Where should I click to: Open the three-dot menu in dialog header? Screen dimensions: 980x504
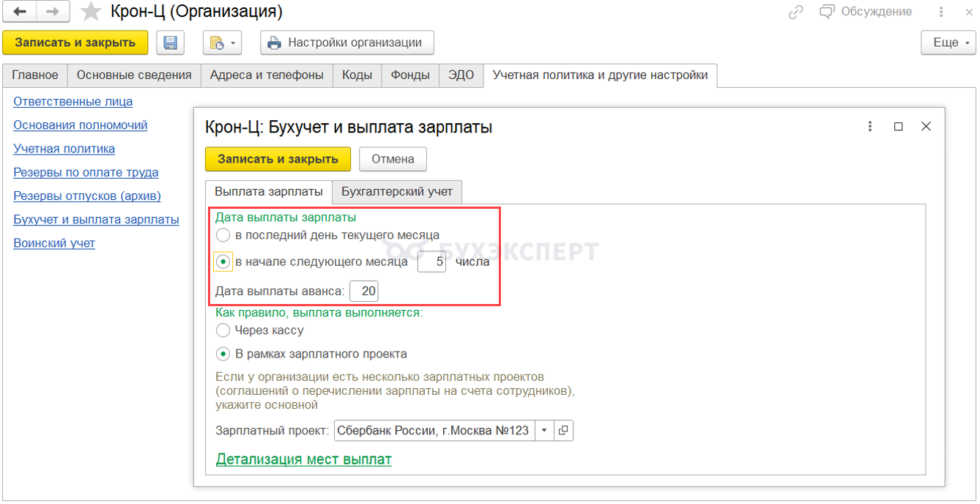coord(869,127)
